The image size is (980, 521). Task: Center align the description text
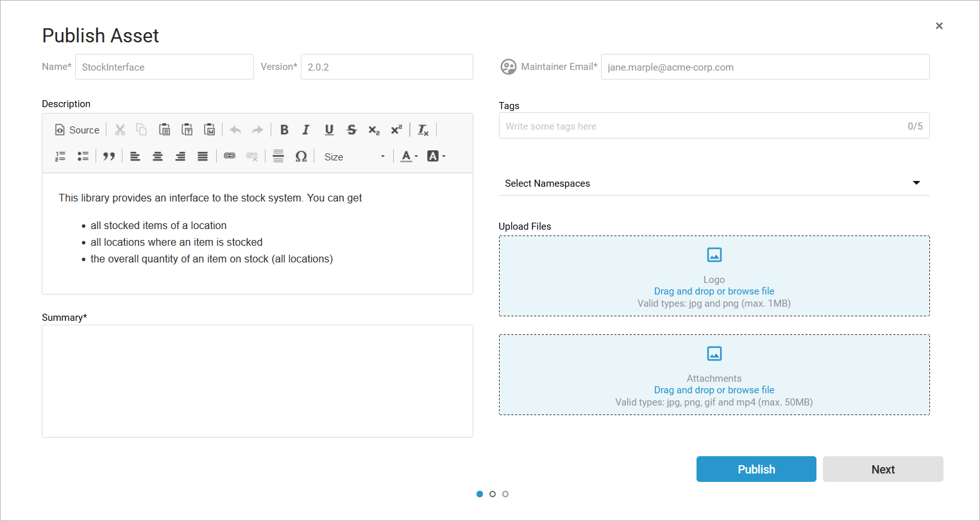[158, 157]
